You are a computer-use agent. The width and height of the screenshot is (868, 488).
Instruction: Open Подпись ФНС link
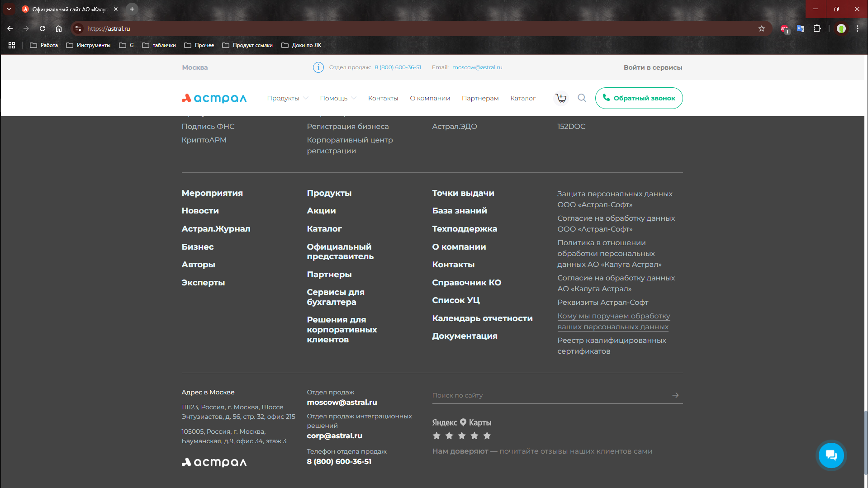208,127
